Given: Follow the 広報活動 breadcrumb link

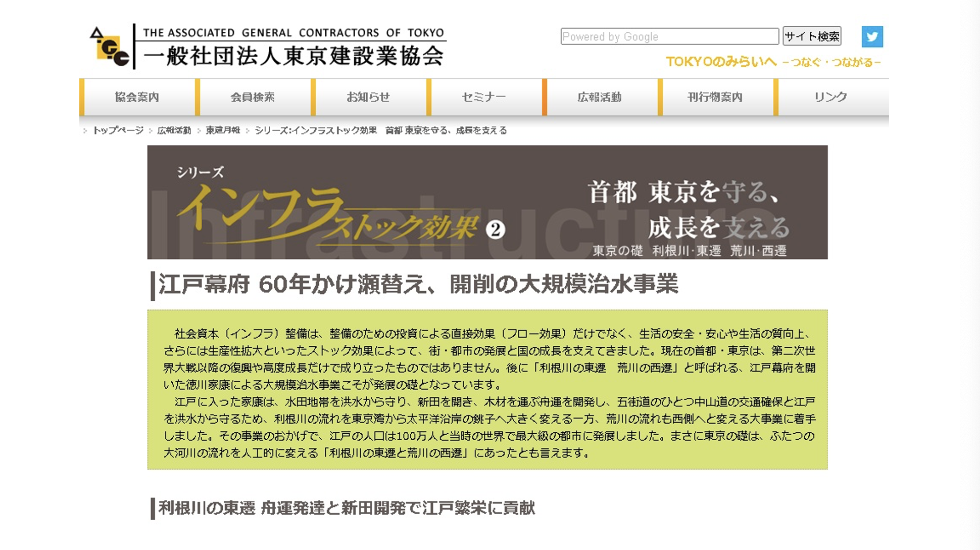Looking at the screenshot, I should point(174,130).
